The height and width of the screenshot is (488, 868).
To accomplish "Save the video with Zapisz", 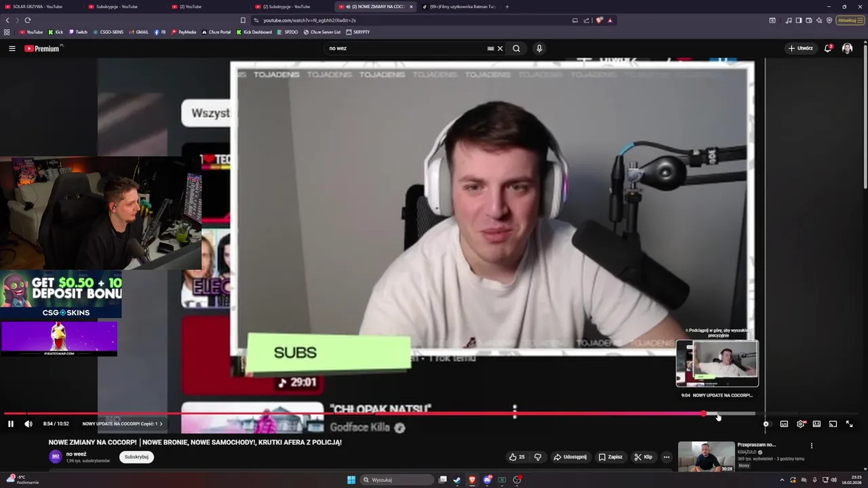I will point(610,457).
